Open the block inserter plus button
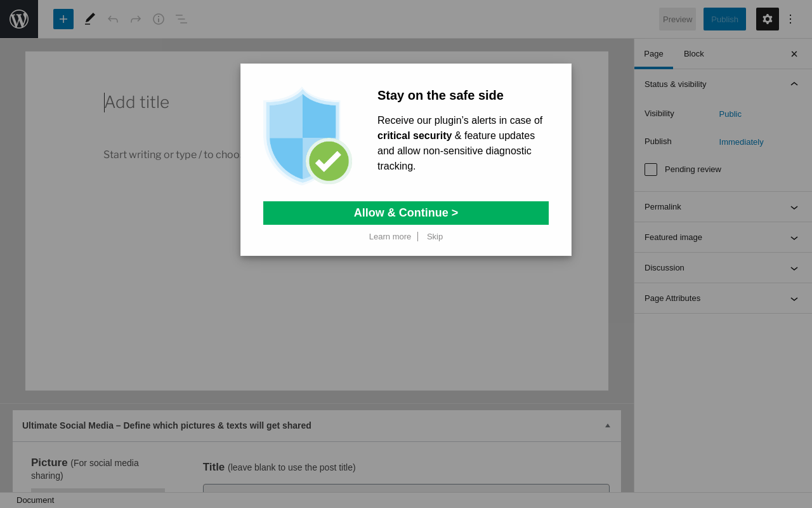Screen dimensions: 812x508 coord(63,19)
